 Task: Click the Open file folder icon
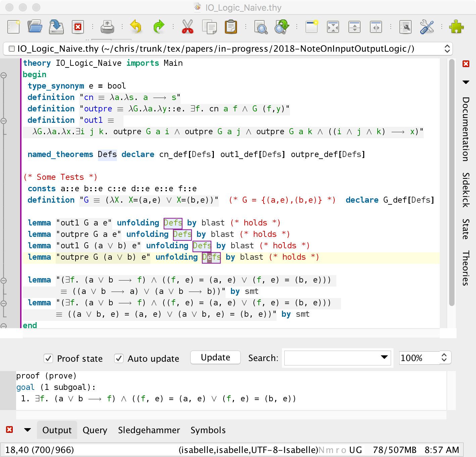(x=35, y=27)
